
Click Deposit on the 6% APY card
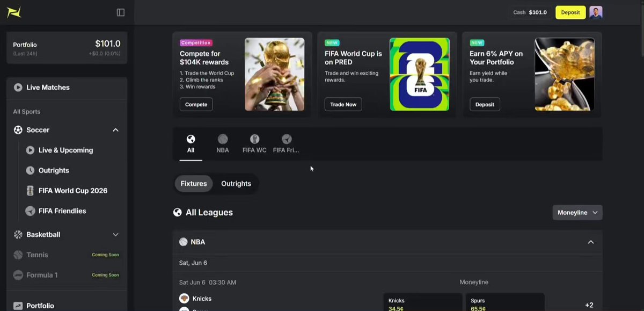tap(485, 104)
